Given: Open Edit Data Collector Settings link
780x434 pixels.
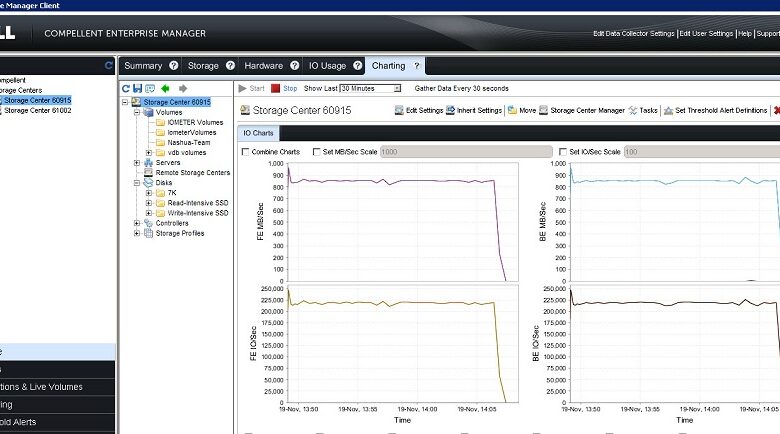Looking at the screenshot, I should 633,33.
